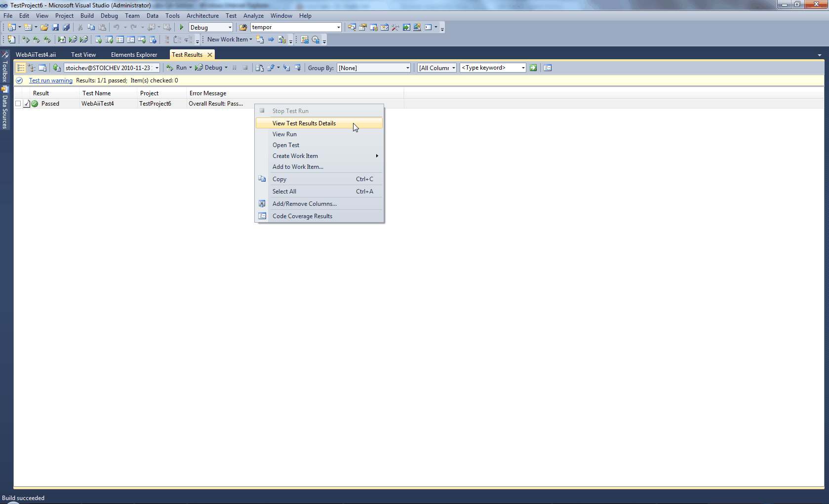Expand the New Work Item dropdown
829x504 pixels.
coord(251,39)
